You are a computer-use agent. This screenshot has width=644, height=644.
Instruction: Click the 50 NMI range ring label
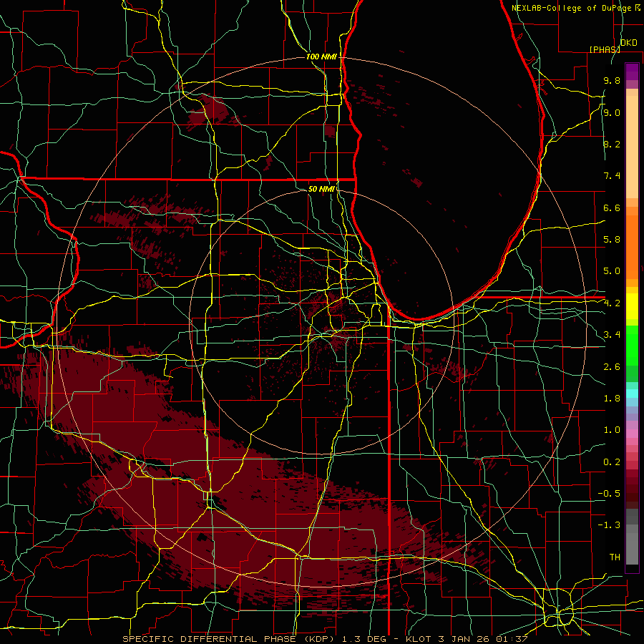pyautogui.click(x=321, y=189)
